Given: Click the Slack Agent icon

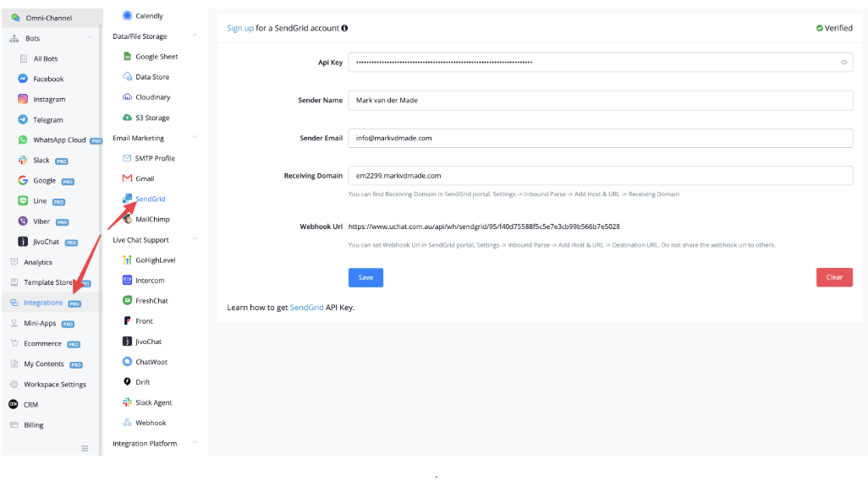Looking at the screenshot, I should coord(127,402).
